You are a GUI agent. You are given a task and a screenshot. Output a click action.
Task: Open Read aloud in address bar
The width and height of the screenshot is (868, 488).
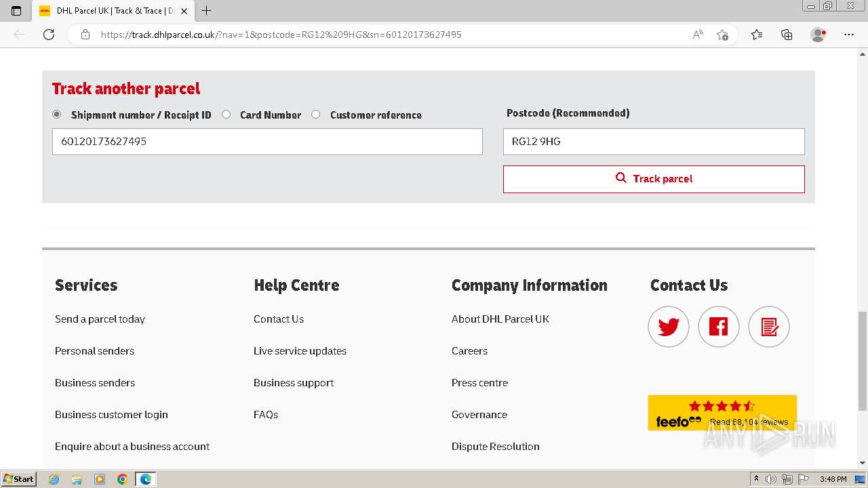pyautogui.click(x=698, y=35)
